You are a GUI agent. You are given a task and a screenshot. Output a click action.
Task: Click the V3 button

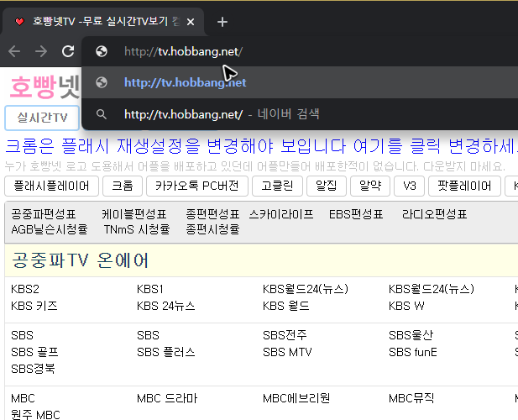[x=410, y=186]
